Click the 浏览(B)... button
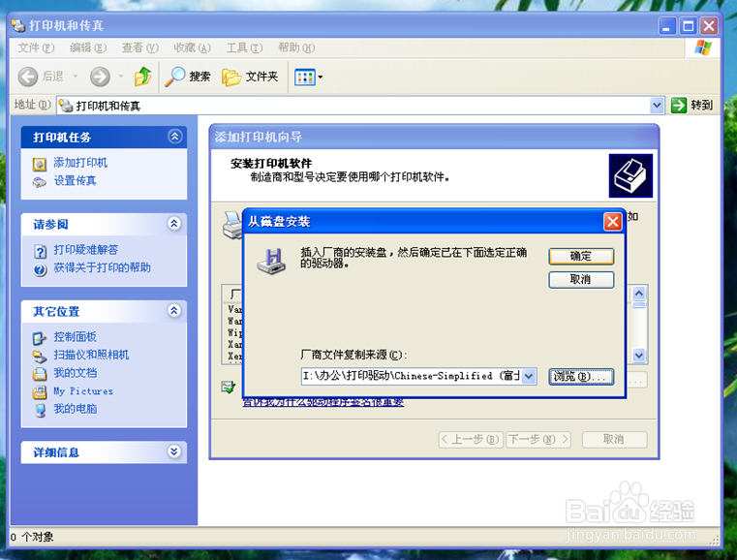Screen dimensions: 737x560 click(581, 377)
